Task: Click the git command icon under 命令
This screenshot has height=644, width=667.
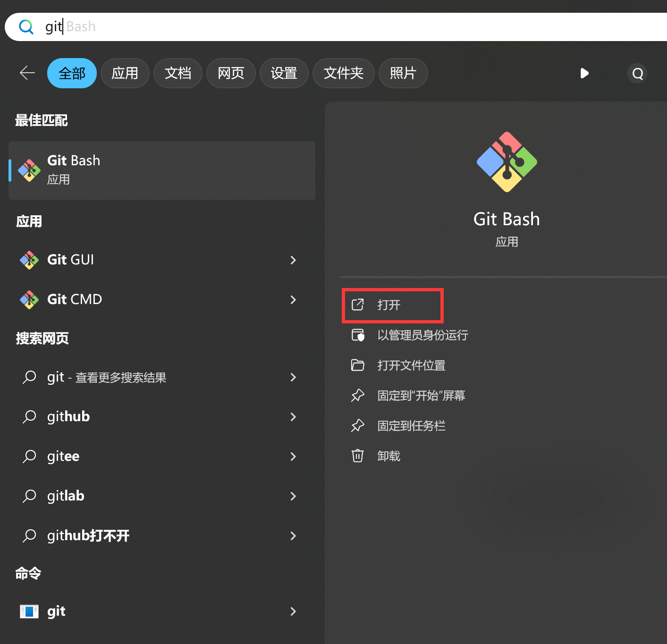Action: (29, 611)
